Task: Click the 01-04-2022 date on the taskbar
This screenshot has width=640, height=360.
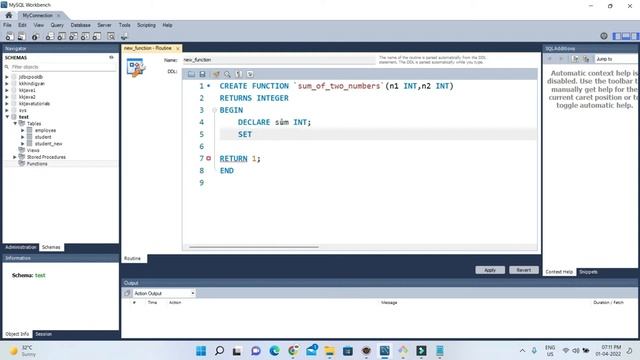Action: [x=608, y=354]
